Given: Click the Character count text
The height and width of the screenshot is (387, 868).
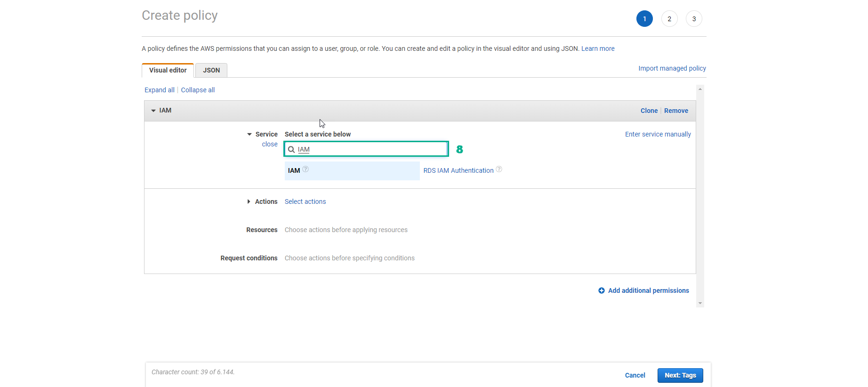Looking at the screenshot, I should 193,372.
